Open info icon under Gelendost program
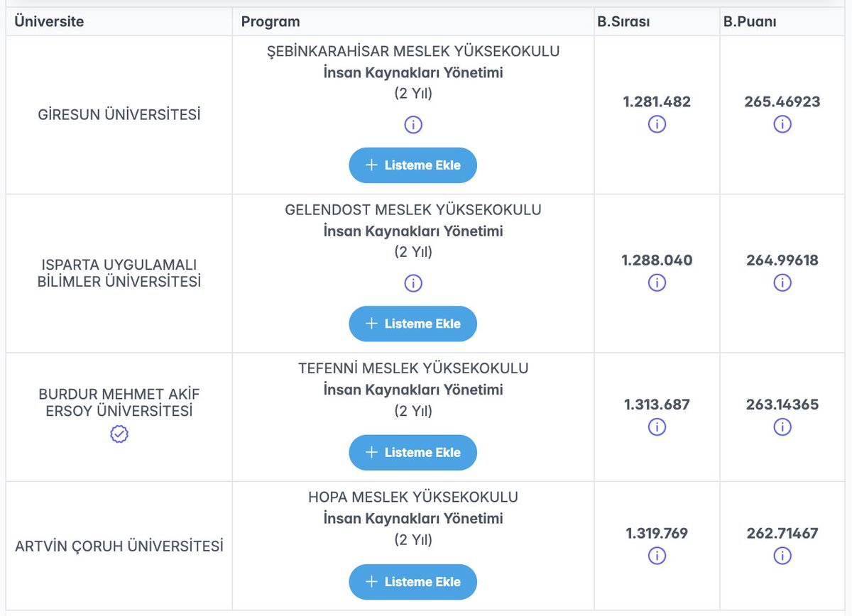This screenshot has height=616, width=852. pyautogui.click(x=413, y=283)
